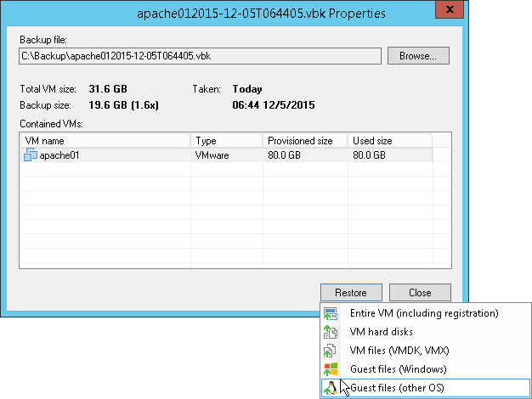Click the Windows guest files icon
Viewport: 532px width, 399px height.
click(x=331, y=369)
